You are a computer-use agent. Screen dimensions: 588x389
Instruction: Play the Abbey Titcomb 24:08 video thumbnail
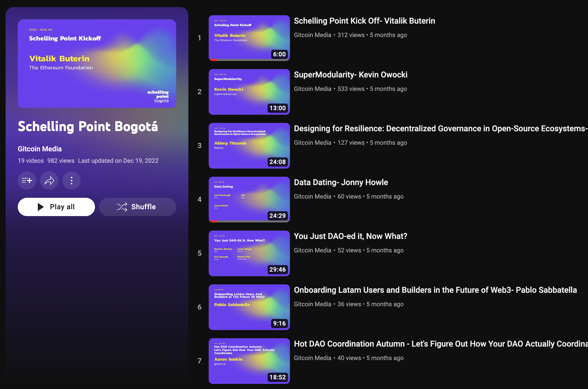tap(249, 146)
